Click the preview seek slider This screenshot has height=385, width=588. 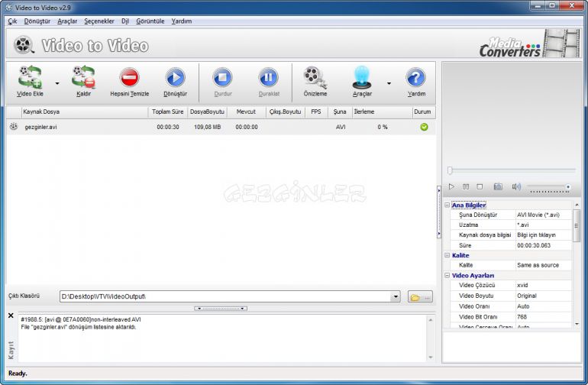[x=512, y=170]
